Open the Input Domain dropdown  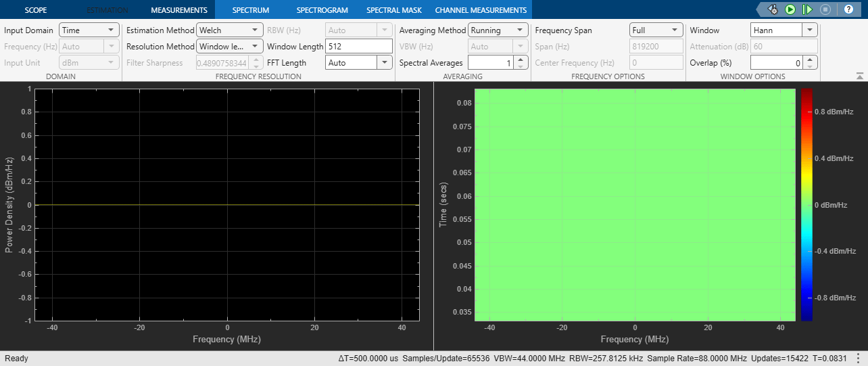89,30
